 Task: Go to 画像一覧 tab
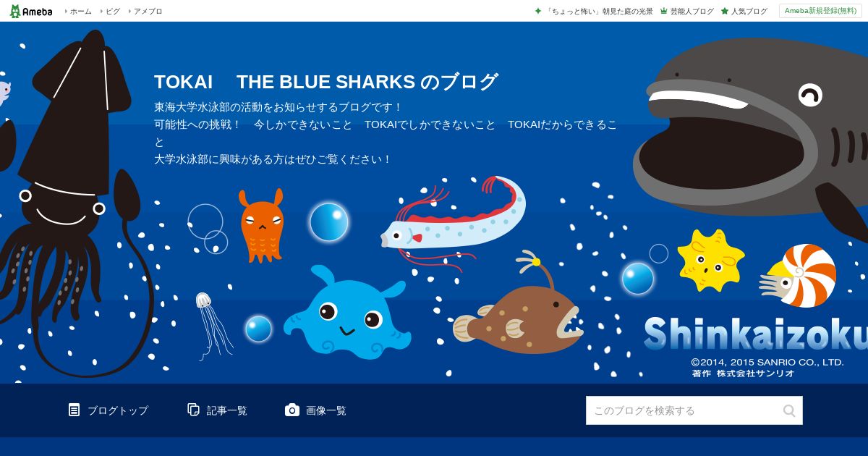315,410
